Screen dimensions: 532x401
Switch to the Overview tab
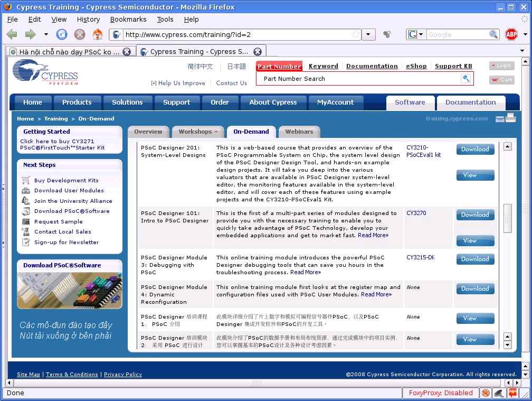[148, 132]
